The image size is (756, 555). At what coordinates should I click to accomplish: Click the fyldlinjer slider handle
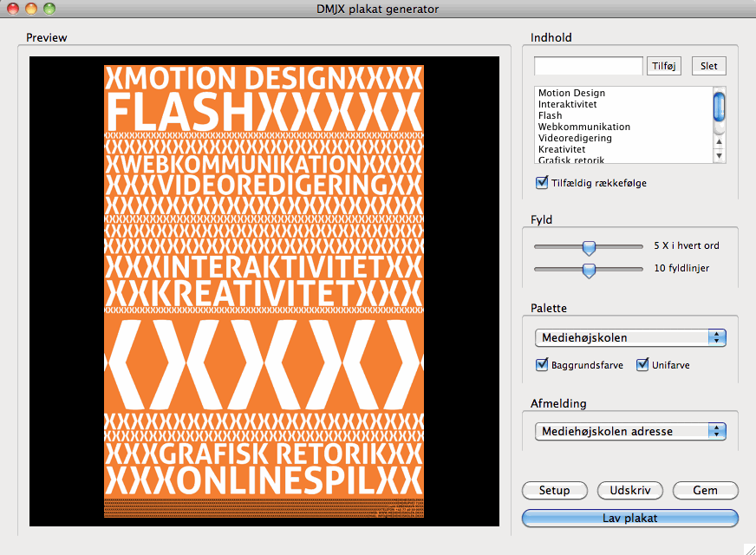(x=589, y=270)
